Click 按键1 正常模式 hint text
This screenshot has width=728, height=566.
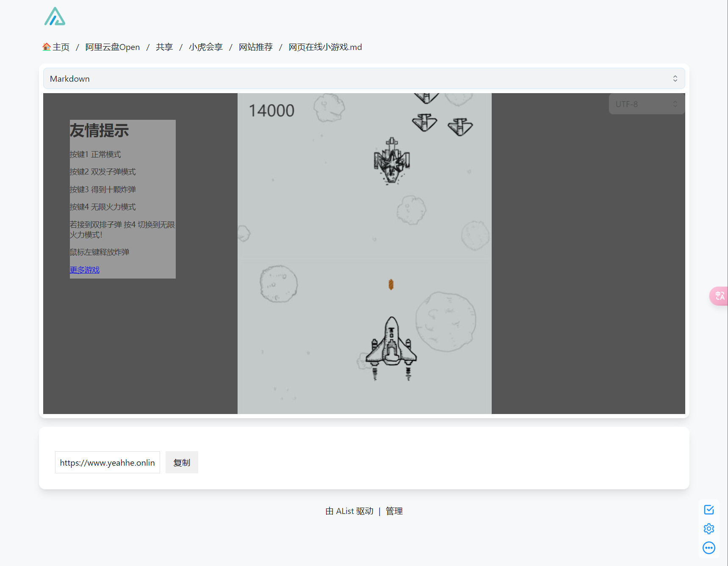click(x=95, y=154)
